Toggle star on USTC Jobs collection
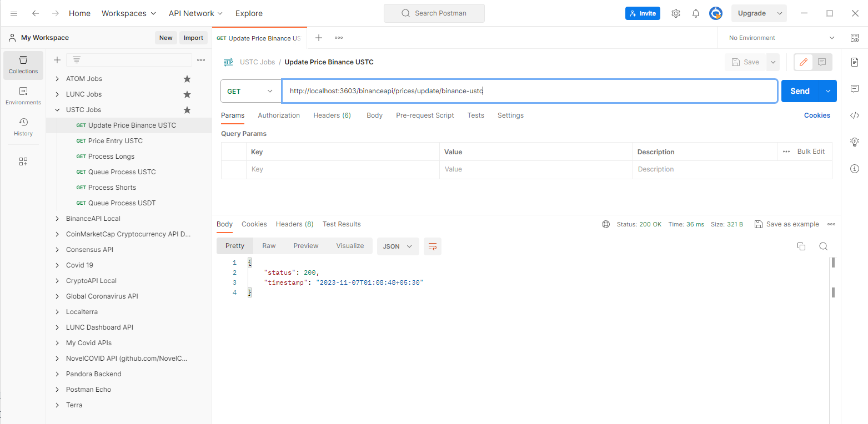This screenshot has height=424, width=868. point(187,110)
